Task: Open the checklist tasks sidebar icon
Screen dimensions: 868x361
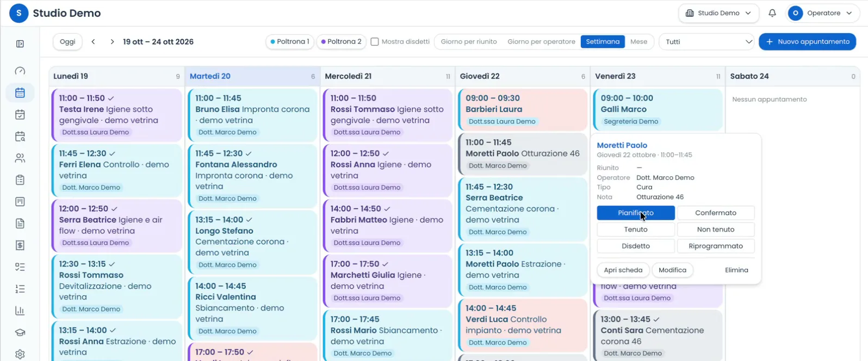Action: pyautogui.click(x=20, y=267)
